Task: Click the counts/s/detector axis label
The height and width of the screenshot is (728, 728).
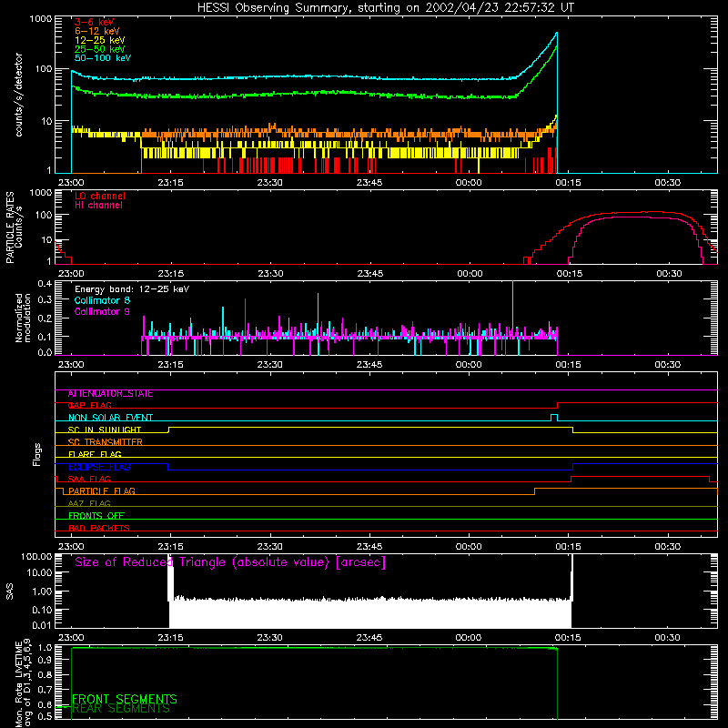Action: point(19,95)
